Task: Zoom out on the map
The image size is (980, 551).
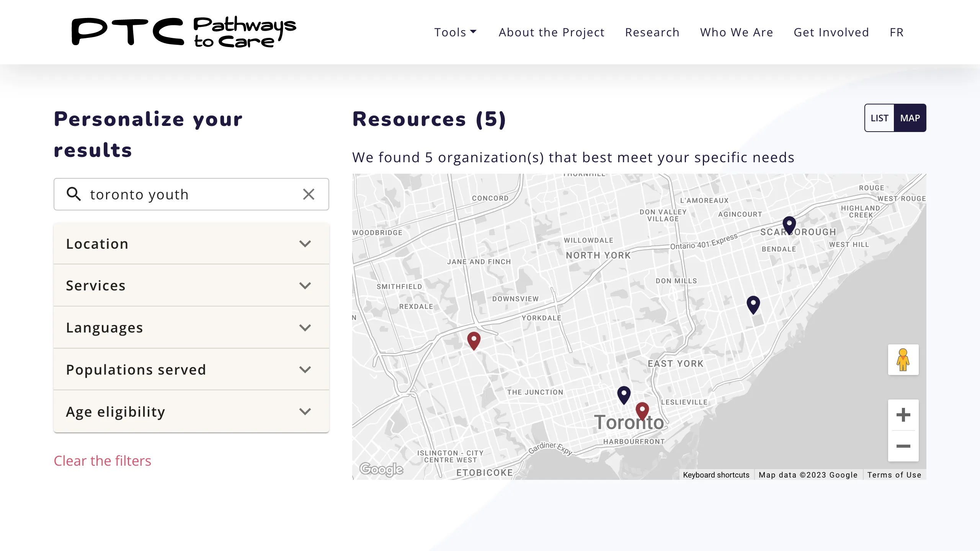Action: 903,446
